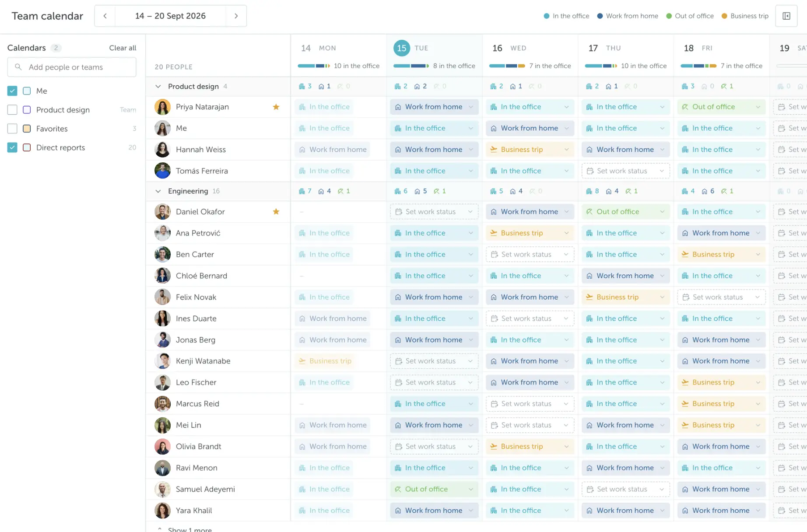
Task: Enable the Product design calendar checkbox
Action: click(x=12, y=110)
